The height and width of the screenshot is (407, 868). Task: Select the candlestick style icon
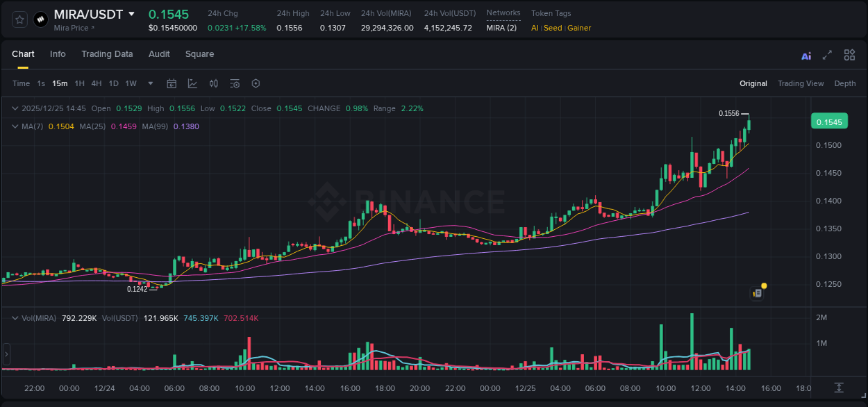[x=213, y=83]
